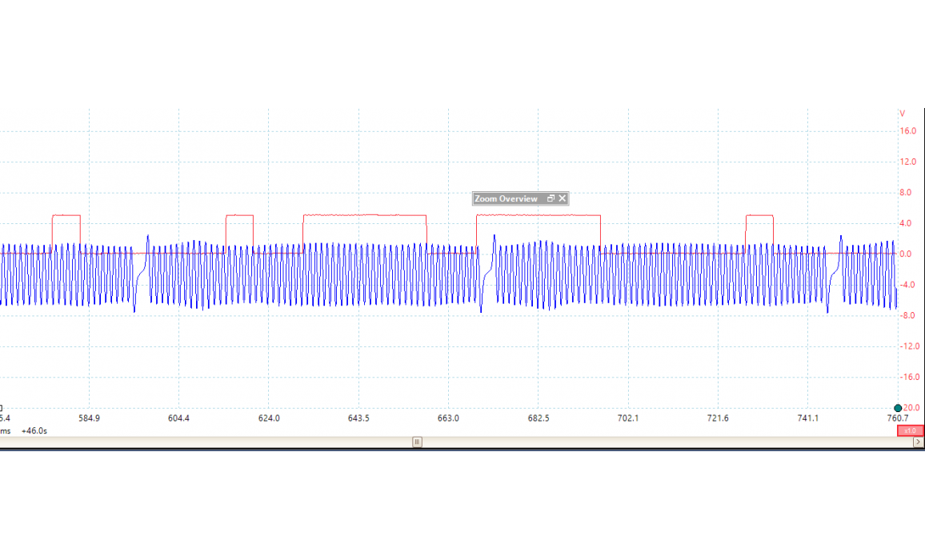925x560 pixels.
Task: Click the +46.0s time offset label
Action: pyautogui.click(x=34, y=431)
